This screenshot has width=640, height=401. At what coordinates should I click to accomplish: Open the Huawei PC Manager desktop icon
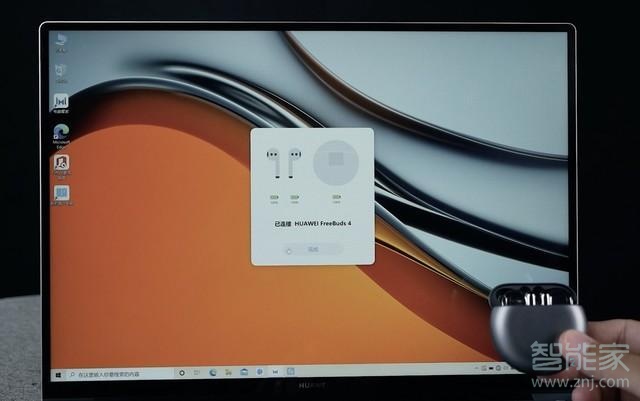(x=61, y=103)
